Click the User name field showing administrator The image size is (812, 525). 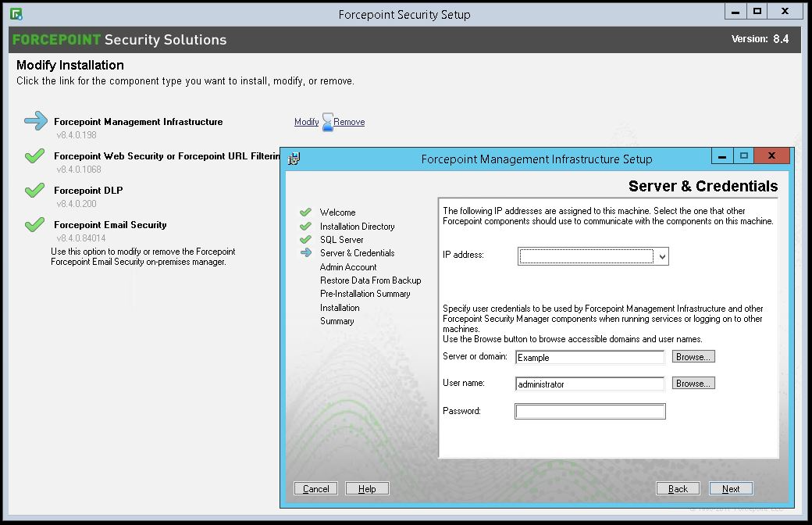click(589, 384)
